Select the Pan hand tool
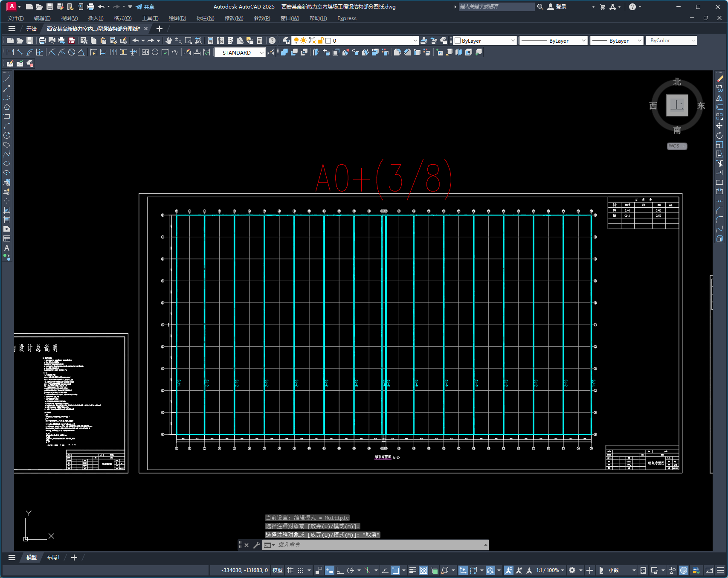Image resolution: width=728 pixels, height=578 pixels. tap(169, 41)
